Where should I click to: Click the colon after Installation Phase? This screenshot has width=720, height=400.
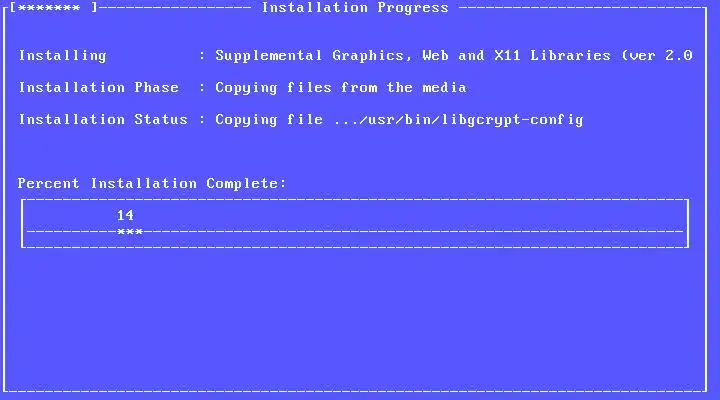click(202, 88)
